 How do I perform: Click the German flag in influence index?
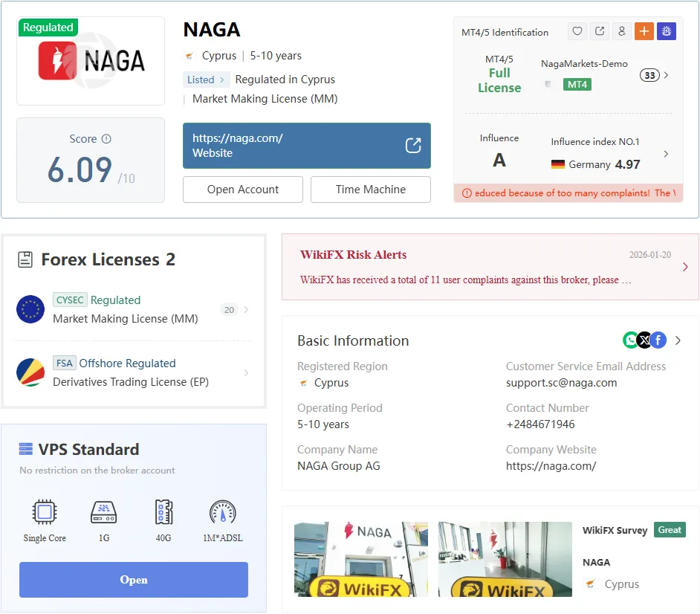click(557, 164)
